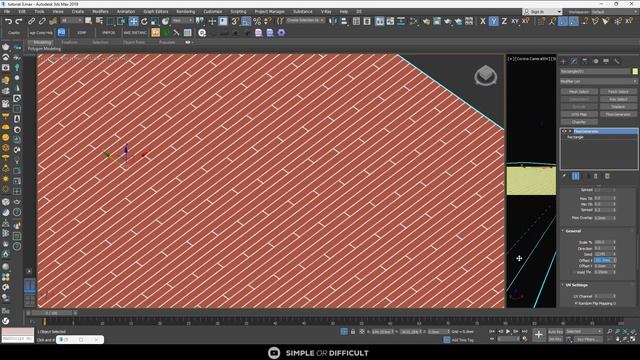Click the Pin Stack icon
Screen dimensions: 640x360
click(564, 176)
